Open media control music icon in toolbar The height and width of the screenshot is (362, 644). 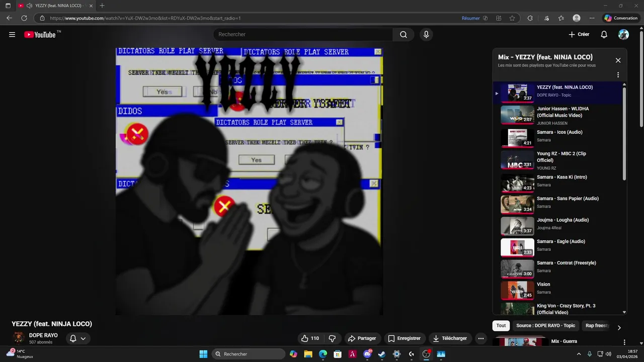click(x=546, y=18)
